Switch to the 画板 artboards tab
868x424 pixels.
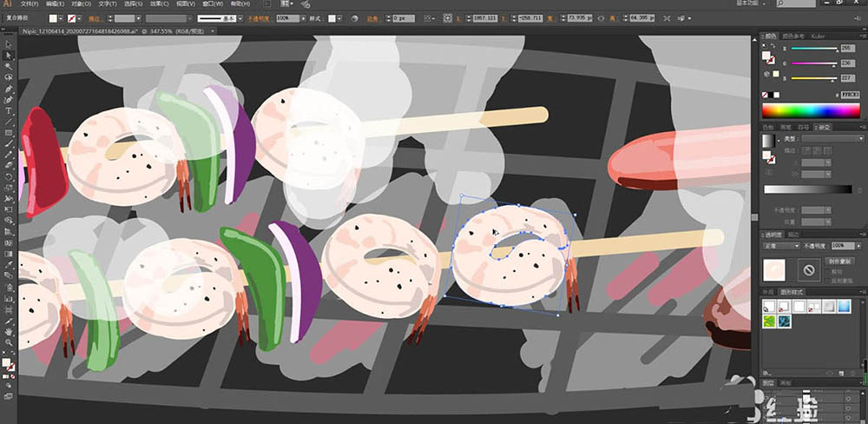tap(784, 382)
